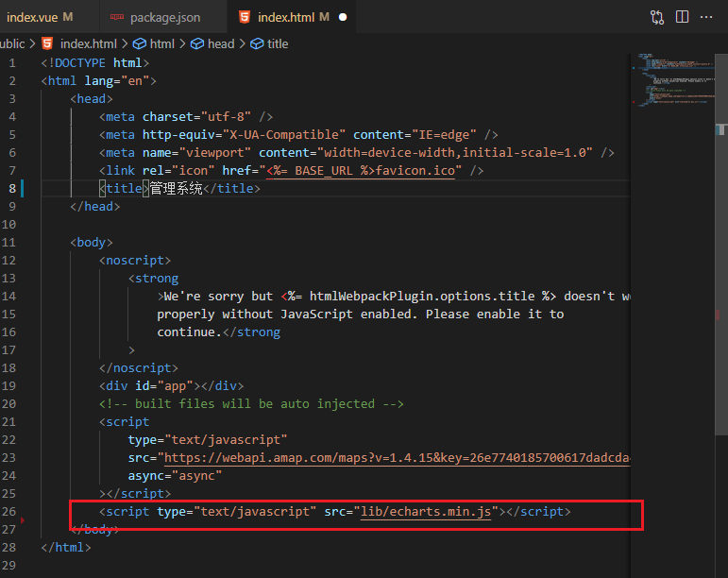Click the index.html breadcrumb
This screenshot has height=578, width=728.
pyautogui.click(x=88, y=44)
